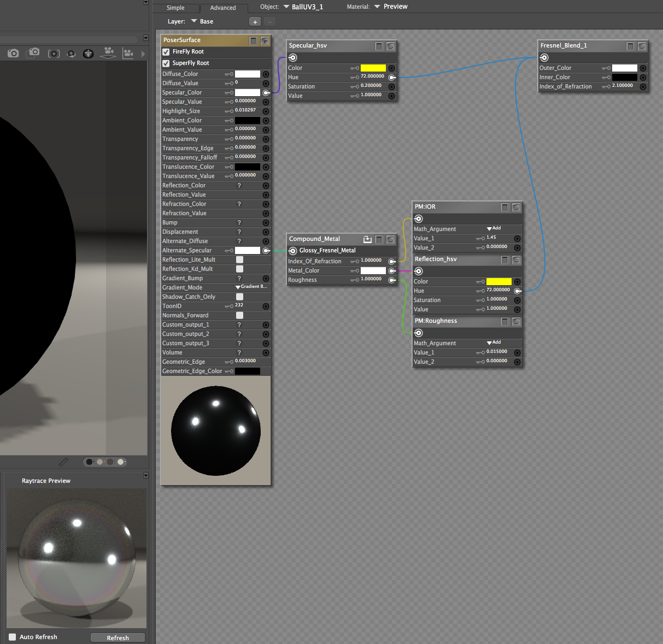Enable the Reflection_Kd_Mult checkbox
The height and width of the screenshot is (644, 663).
[x=239, y=269]
